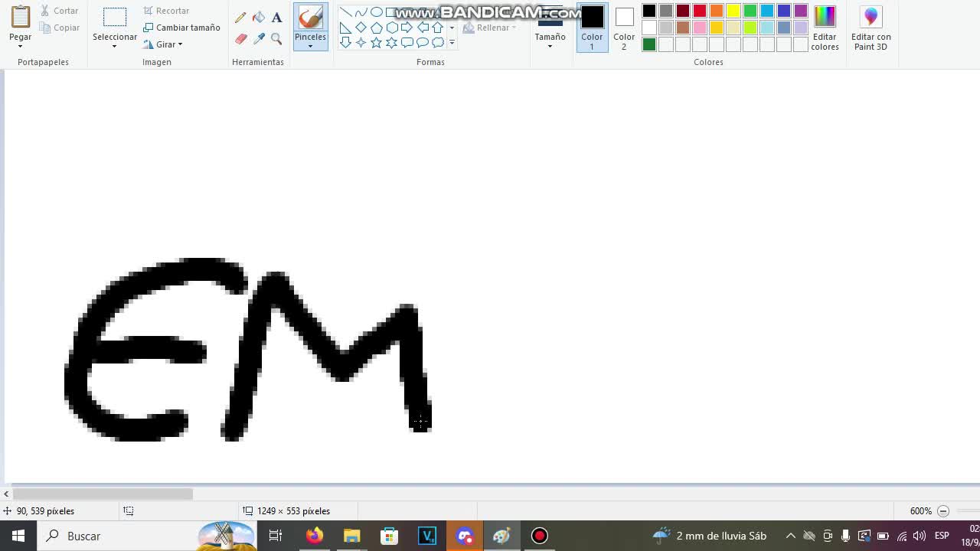
Task: Choose the six-point star shape
Action: (391, 43)
